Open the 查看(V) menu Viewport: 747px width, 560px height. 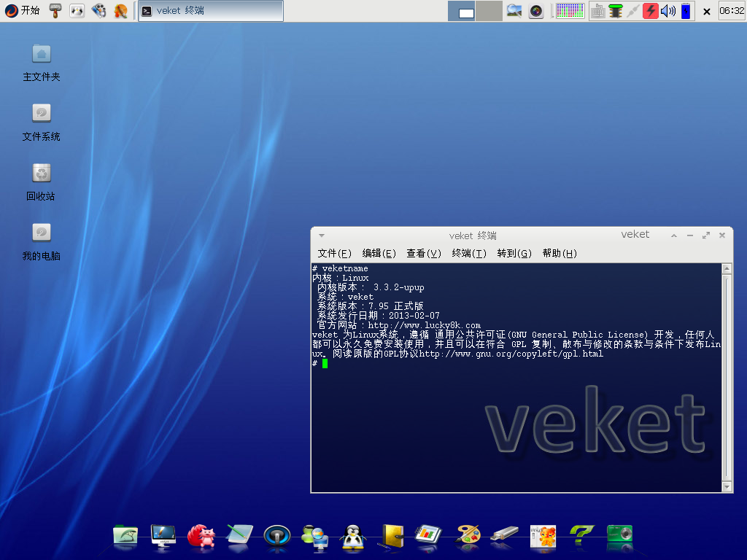424,253
